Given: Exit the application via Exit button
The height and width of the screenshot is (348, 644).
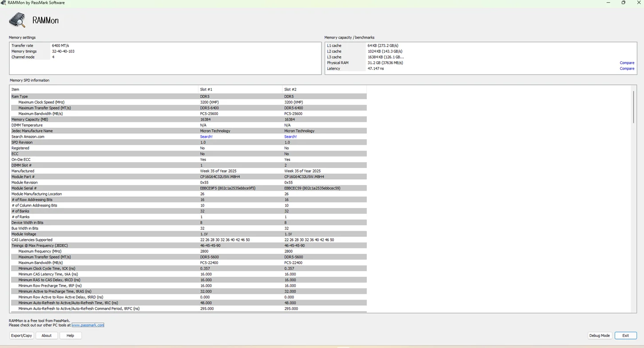Looking at the screenshot, I should coord(625,336).
